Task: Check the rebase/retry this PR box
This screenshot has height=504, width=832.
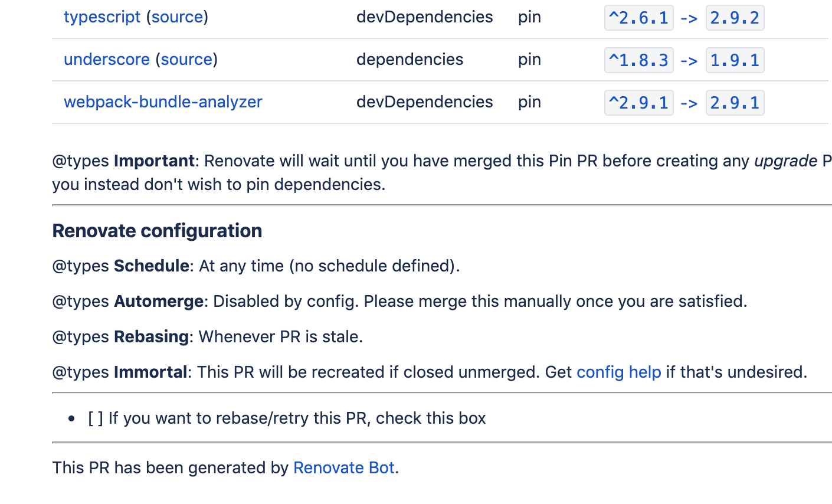Action: tap(96, 418)
